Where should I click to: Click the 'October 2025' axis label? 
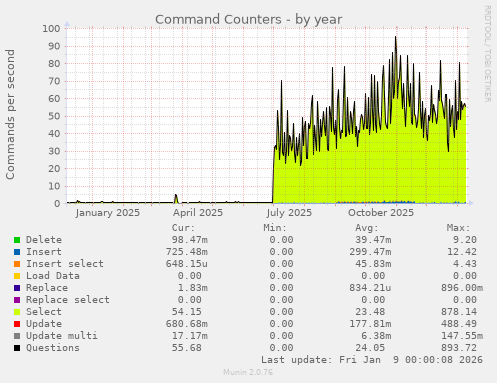tap(381, 213)
